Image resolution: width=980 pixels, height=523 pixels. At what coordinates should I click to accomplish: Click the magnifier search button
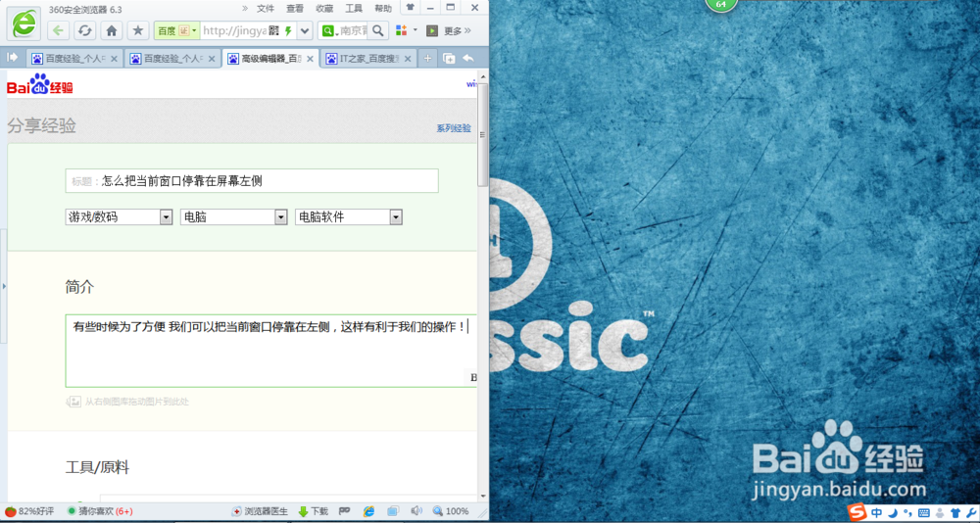[x=378, y=30]
